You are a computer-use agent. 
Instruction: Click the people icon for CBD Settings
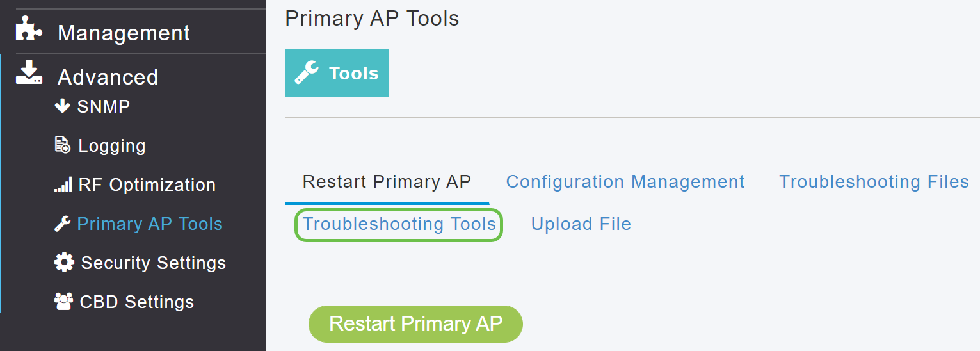[63, 302]
